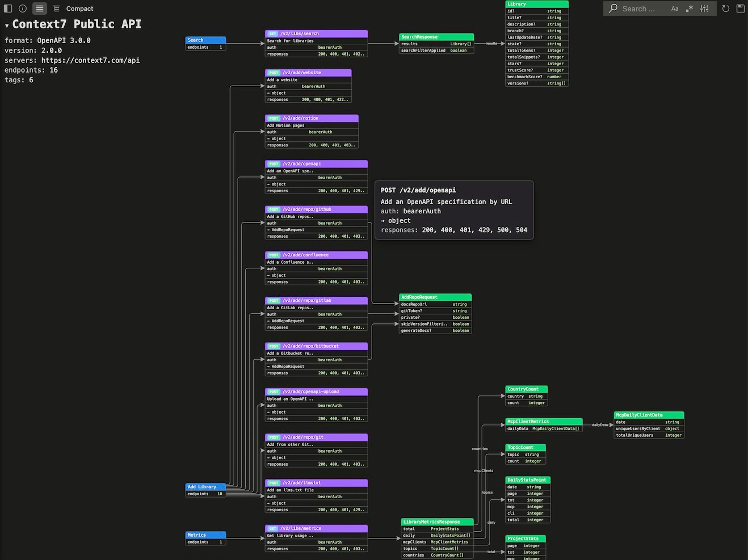
Task: Open the search filter sliders icon
Action: click(704, 9)
